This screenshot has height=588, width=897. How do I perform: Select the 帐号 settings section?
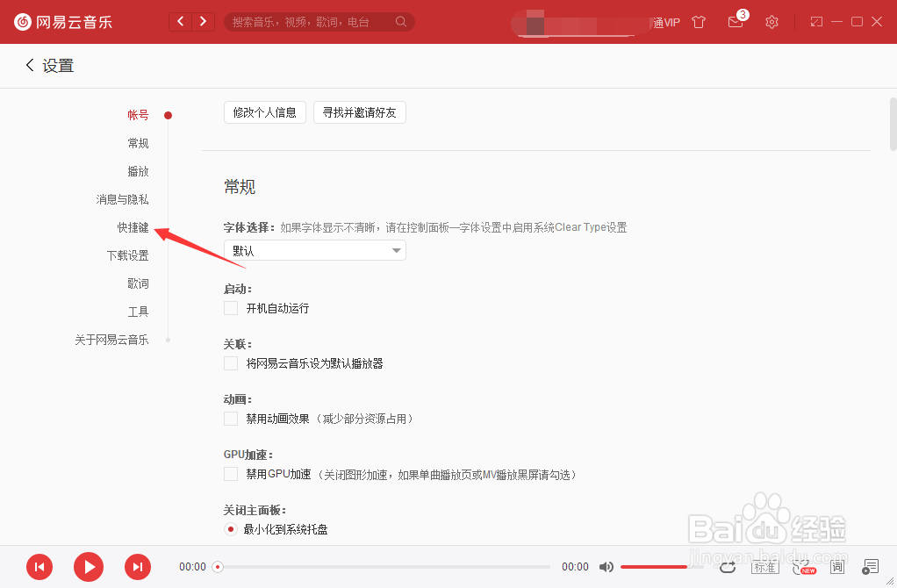138,115
